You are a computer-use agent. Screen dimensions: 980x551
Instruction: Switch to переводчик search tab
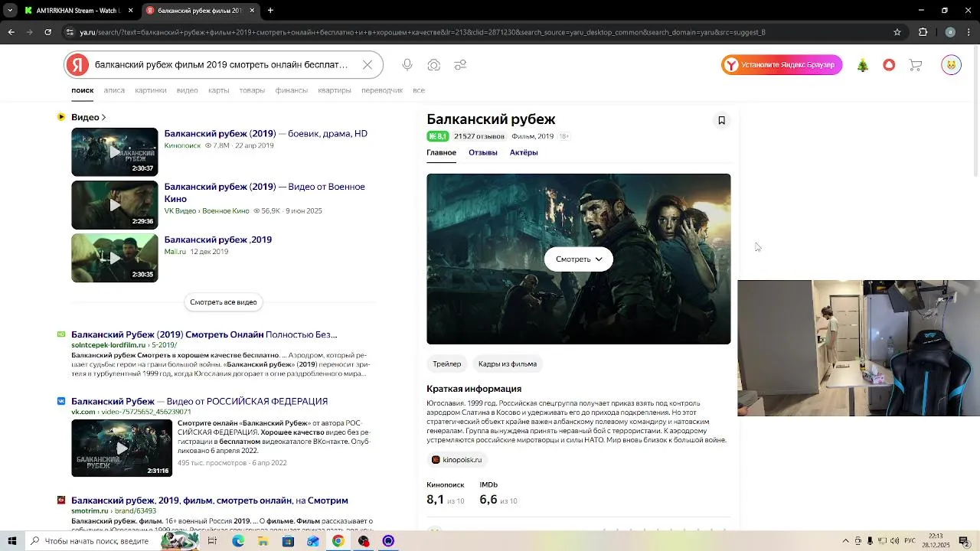(382, 90)
